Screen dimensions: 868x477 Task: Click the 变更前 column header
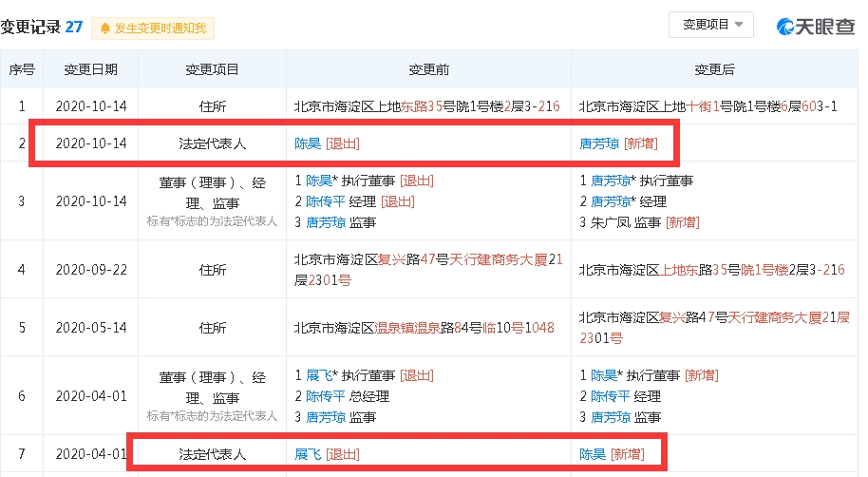(428, 70)
